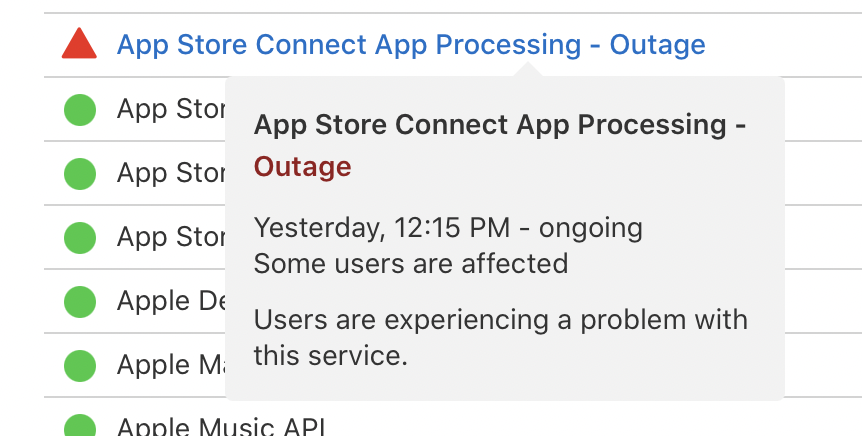Click the red outage triangle icon
This screenshot has width=862, height=436.
[79, 44]
